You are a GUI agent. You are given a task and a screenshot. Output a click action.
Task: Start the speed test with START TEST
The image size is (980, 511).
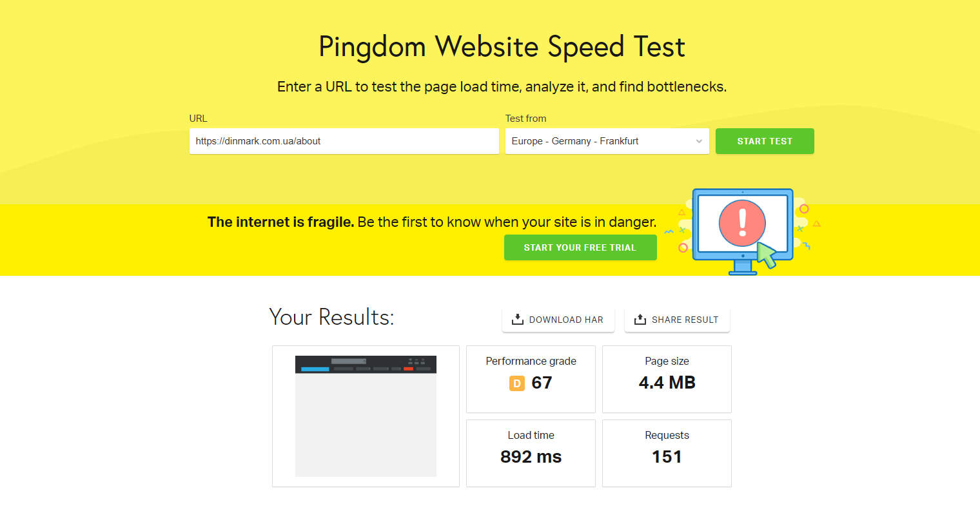point(765,141)
